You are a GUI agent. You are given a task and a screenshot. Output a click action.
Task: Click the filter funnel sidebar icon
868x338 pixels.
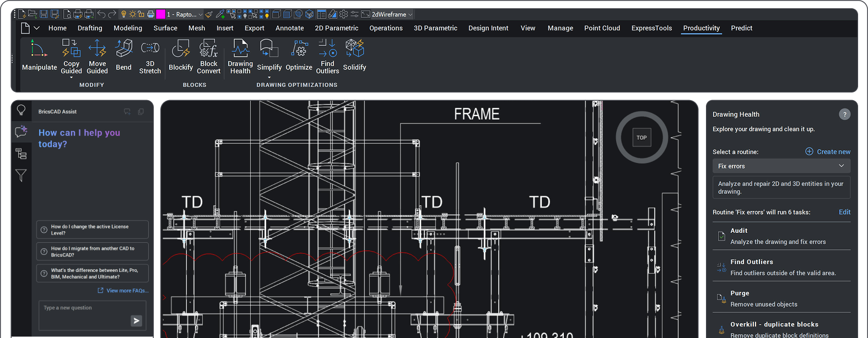(x=21, y=176)
